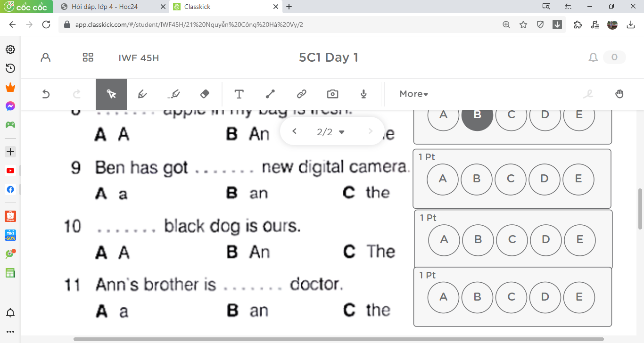The width and height of the screenshot is (644, 343).
Task: Expand the More tools dropdown
Action: click(x=413, y=94)
